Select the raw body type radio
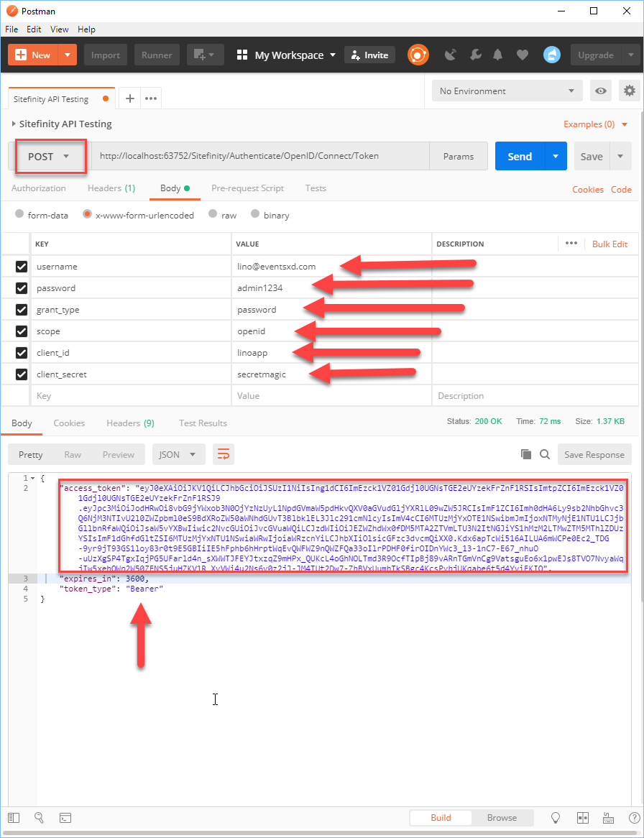644x838 pixels. [x=213, y=213]
